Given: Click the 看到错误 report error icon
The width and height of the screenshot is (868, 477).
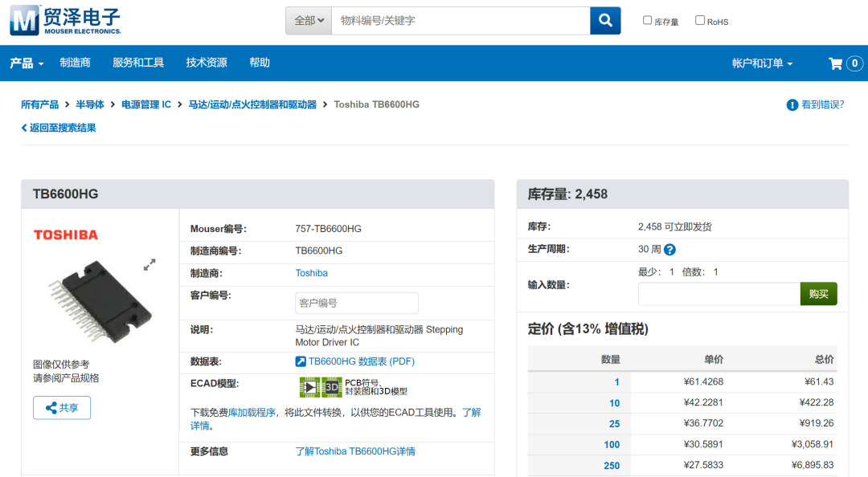Looking at the screenshot, I should coord(792,105).
